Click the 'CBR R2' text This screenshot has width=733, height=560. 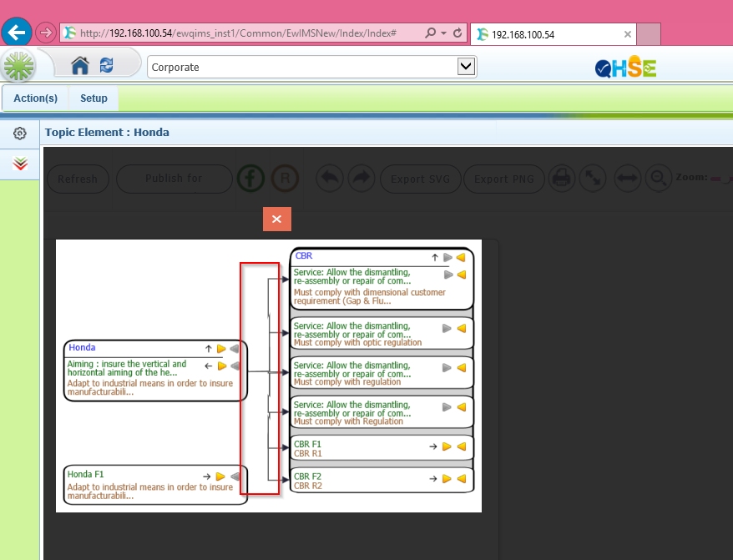pos(307,486)
